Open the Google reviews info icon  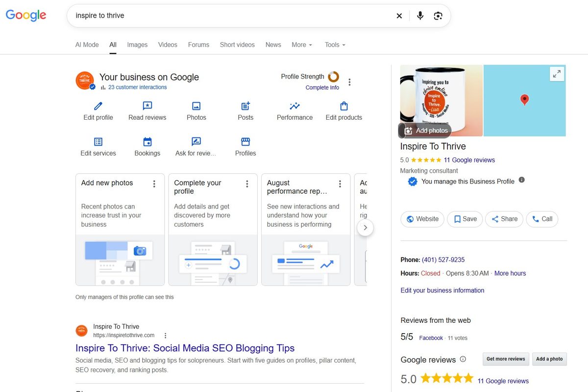[x=463, y=359]
